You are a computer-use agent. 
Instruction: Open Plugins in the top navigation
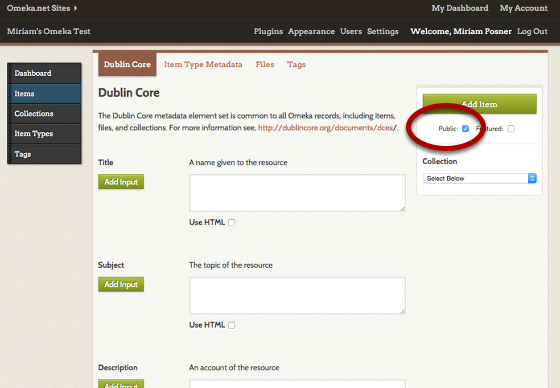pos(268,31)
